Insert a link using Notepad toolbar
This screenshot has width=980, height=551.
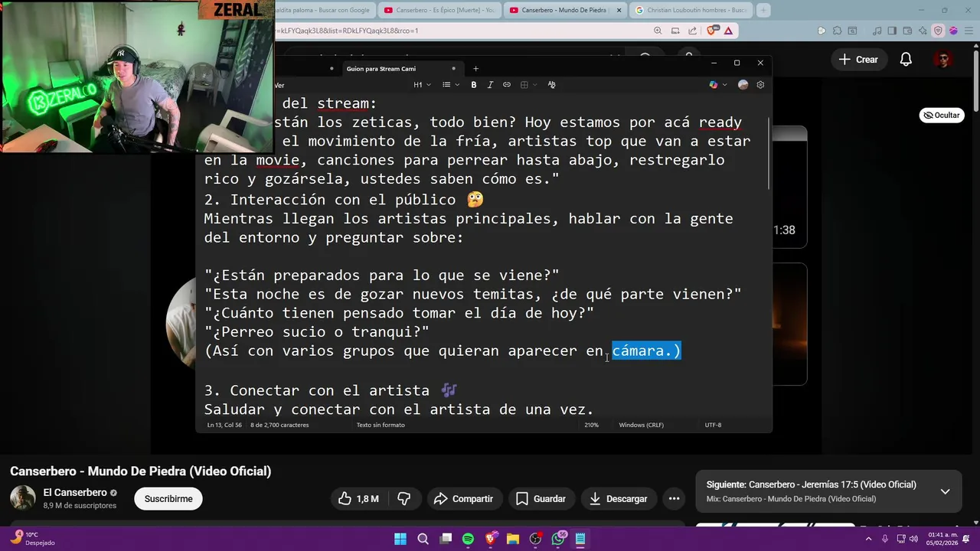click(506, 85)
